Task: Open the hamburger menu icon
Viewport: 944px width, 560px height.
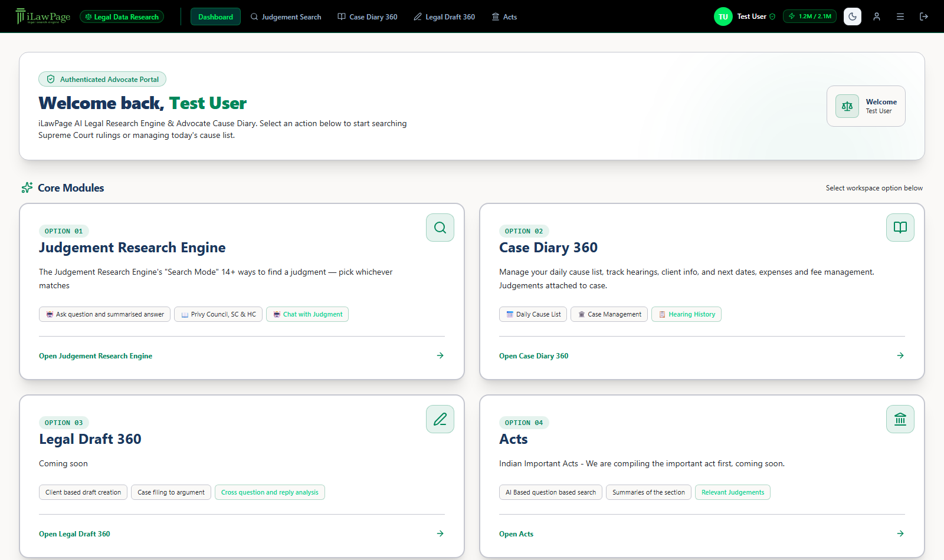Action: [x=900, y=17]
